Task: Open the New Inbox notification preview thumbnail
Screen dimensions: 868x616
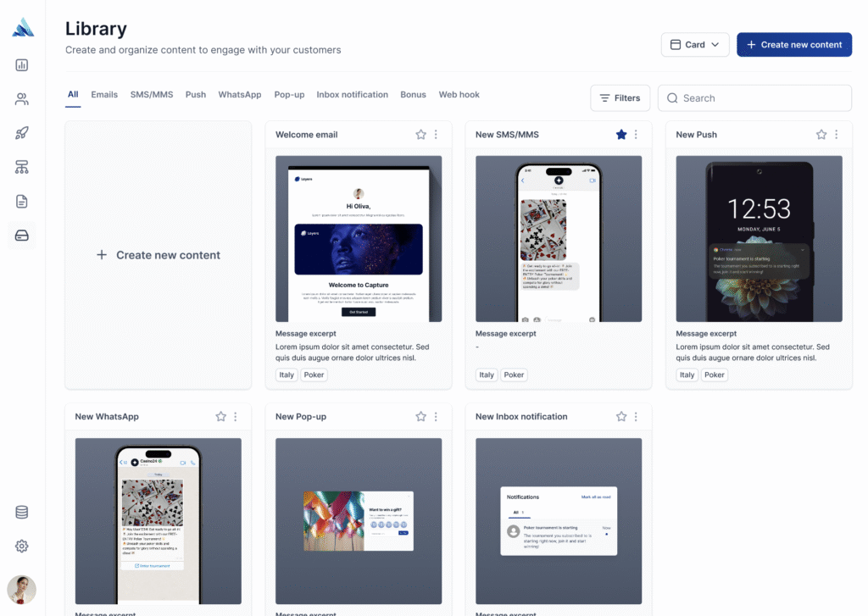Action: click(x=559, y=521)
